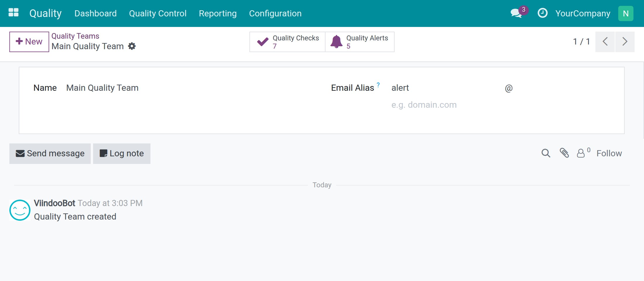
Task: Click the 'Quality Team created' message text
Action: pos(75,217)
